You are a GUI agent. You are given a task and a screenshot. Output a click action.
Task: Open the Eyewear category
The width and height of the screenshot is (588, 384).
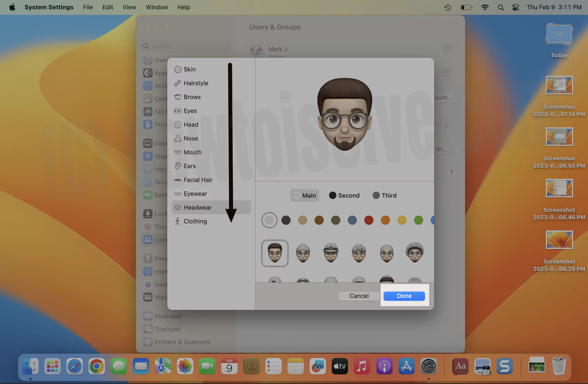[x=211, y=193]
